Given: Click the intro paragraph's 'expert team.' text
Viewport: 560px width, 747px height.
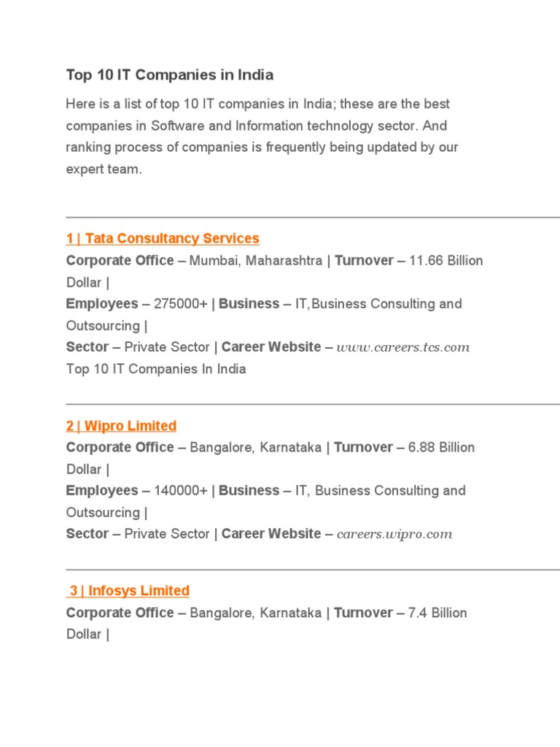Looking at the screenshot, I should [104, 169].
